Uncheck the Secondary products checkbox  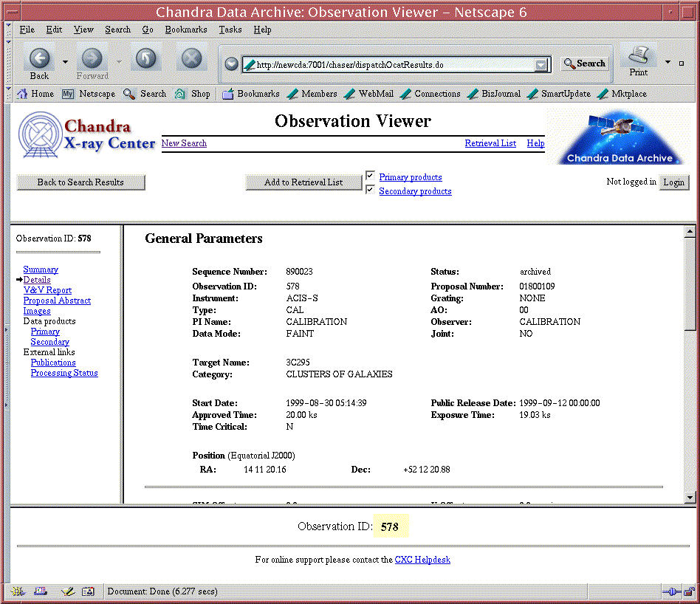[371, 191]
